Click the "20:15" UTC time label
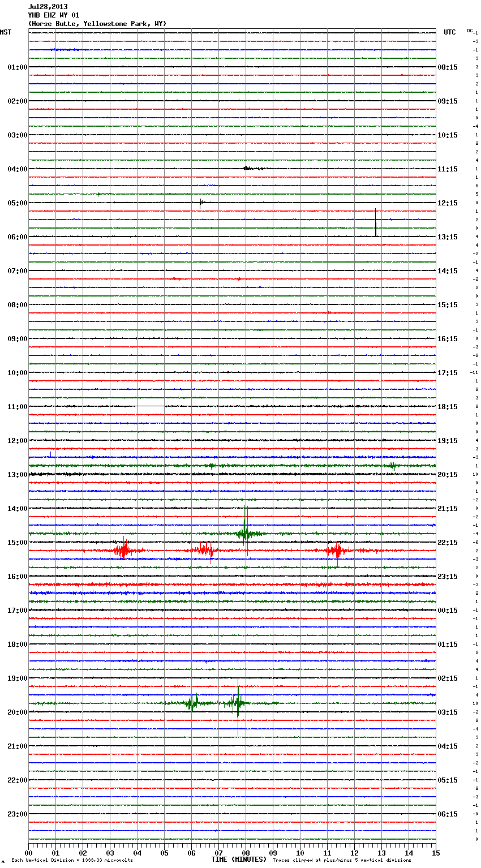The height and width of the screenshot is (868, 481). [448, 475]
